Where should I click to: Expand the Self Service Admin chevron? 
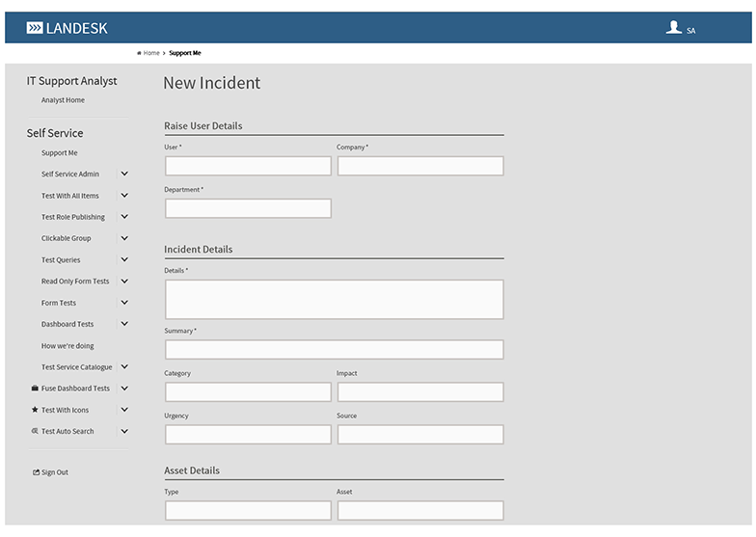coord(124,175)
